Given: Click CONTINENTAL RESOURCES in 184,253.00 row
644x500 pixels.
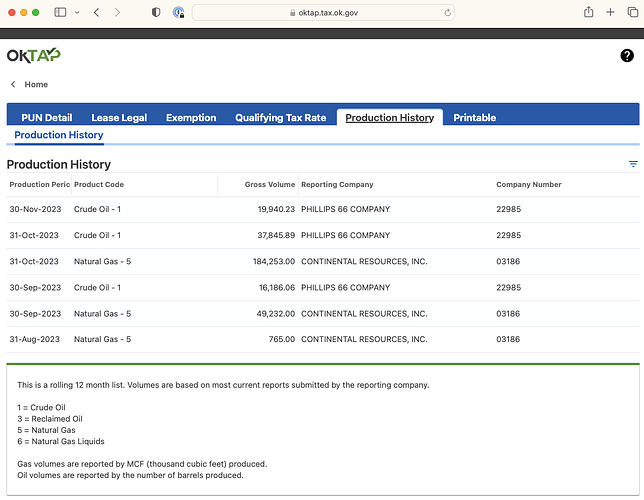Looking at the screenshot, I should coord(364,261).
